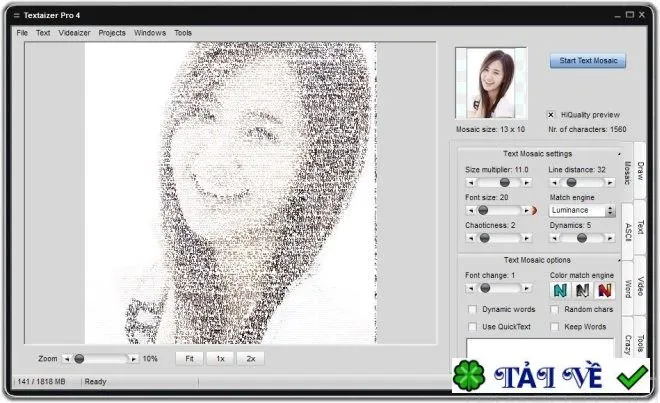The height and width of the screenshot is (403, 660).
Task: Click the Start Text Mosaic button
Action: (588, 61)
